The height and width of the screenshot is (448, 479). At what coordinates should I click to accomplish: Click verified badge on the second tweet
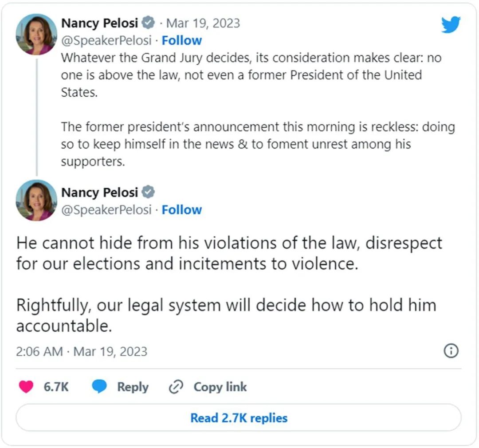tap(148, 192)
